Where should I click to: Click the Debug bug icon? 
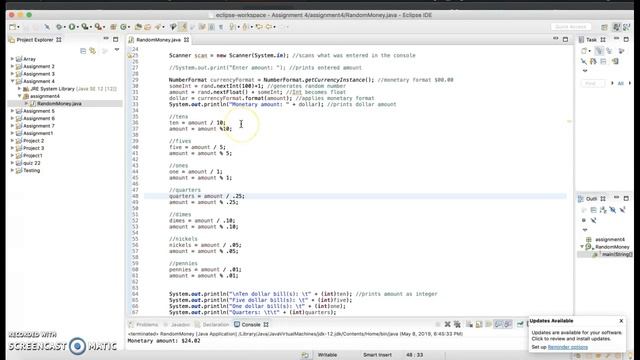[60, 27]
